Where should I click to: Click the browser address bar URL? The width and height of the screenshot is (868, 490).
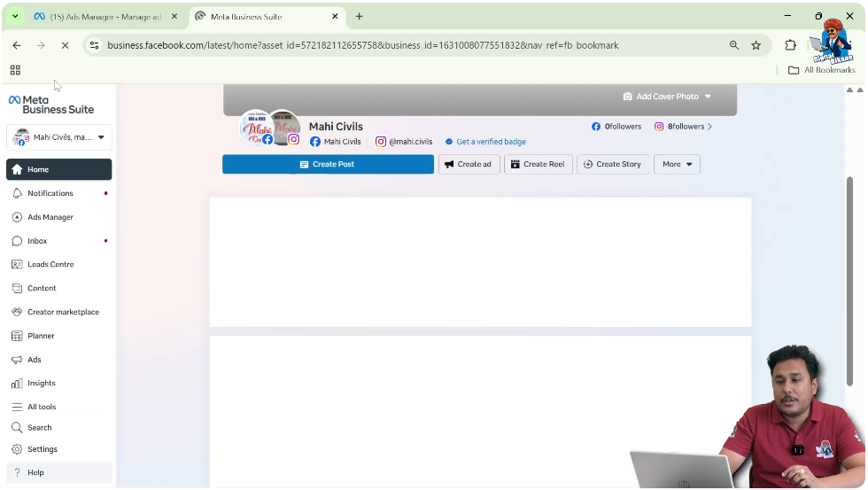pos(363,45)
